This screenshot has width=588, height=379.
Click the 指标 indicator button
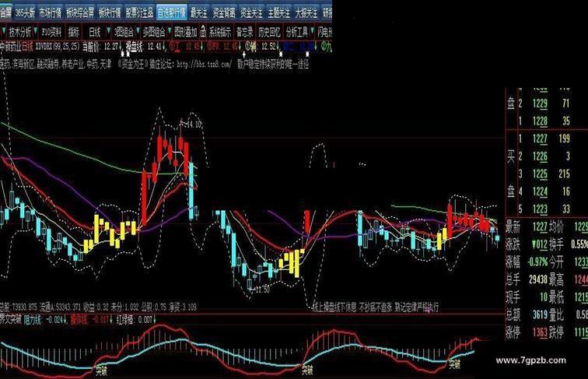coord(74,32)
